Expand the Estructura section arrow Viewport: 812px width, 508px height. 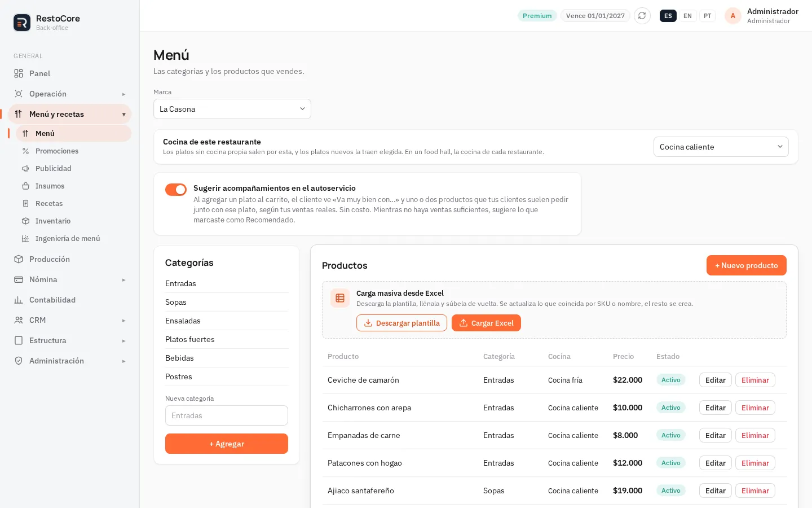click(123, 341)
